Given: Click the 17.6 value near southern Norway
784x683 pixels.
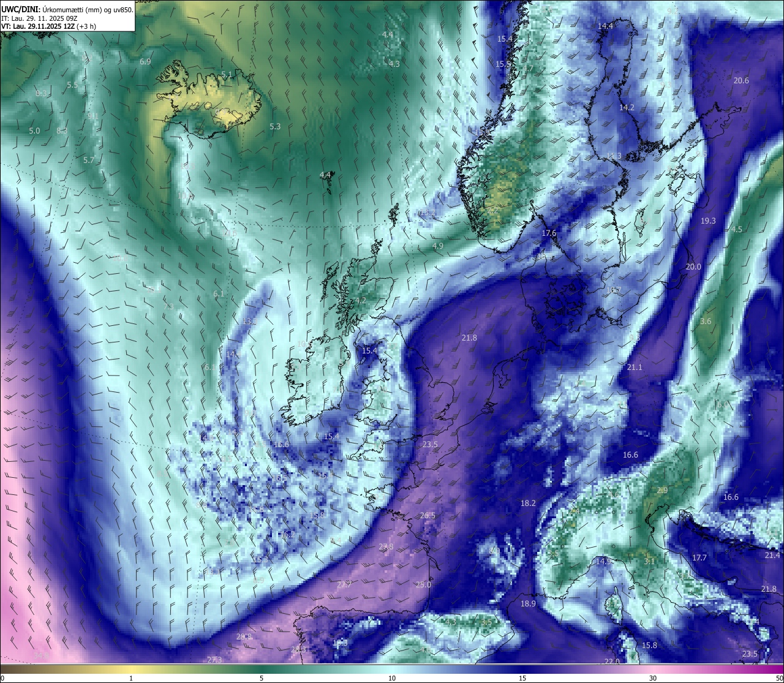Looking at the screenshot, I should (x=549, y=233).
